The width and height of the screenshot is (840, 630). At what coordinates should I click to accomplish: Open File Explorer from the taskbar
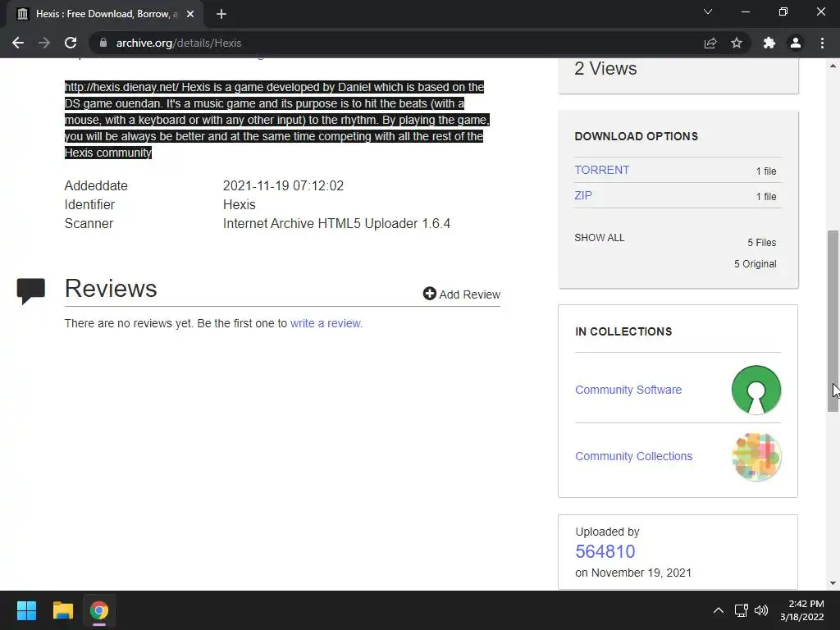point(62,610)
